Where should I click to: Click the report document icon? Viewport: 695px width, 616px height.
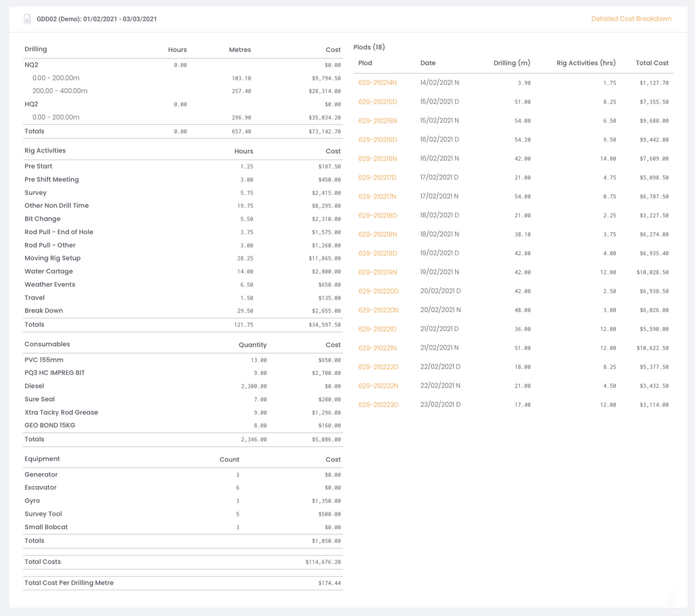coord(27,19)
